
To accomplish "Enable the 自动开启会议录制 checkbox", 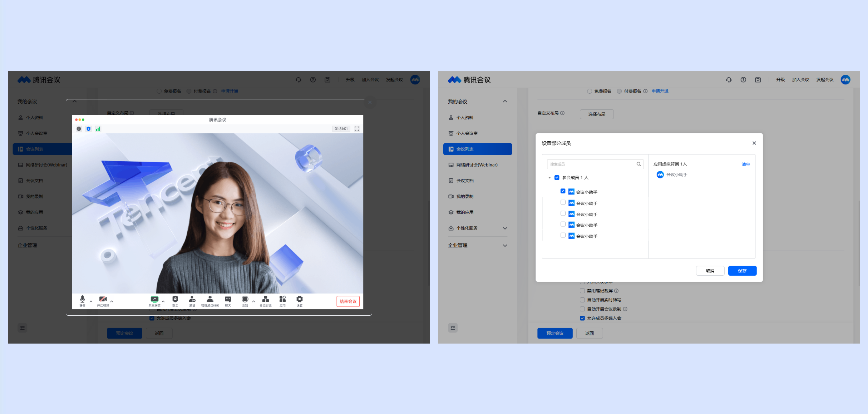I will pos(582,309).
